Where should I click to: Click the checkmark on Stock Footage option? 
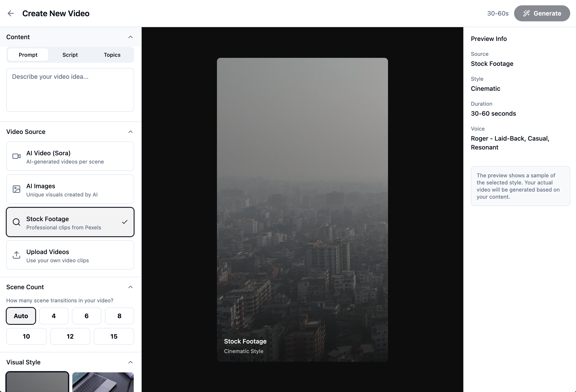pos(125,222)
